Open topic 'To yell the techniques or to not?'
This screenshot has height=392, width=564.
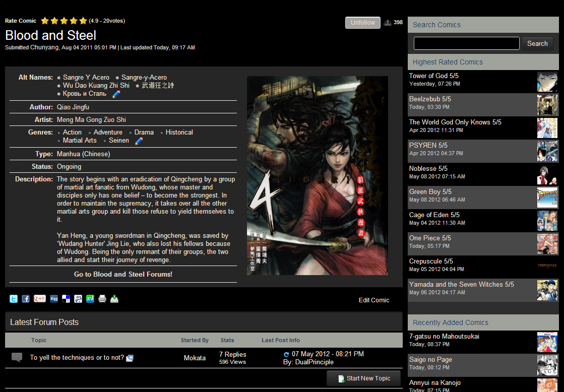pos(77,357)
